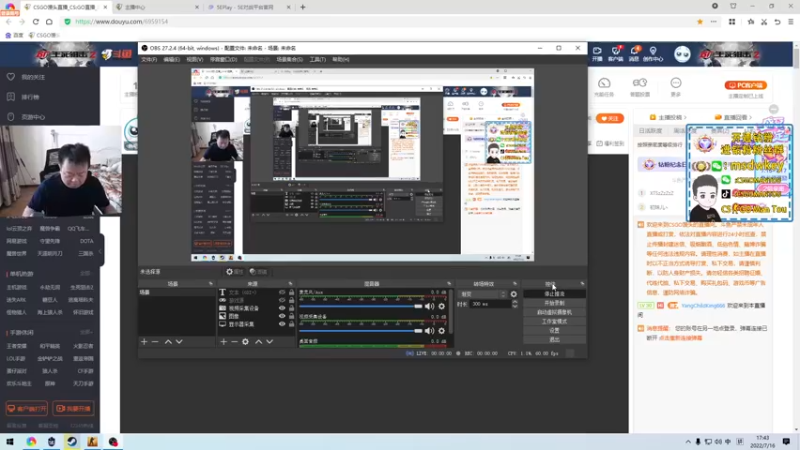Click the 开播 start-stream icon in Douyu header
Screen dimensions: 800x450
click(597, 54)
